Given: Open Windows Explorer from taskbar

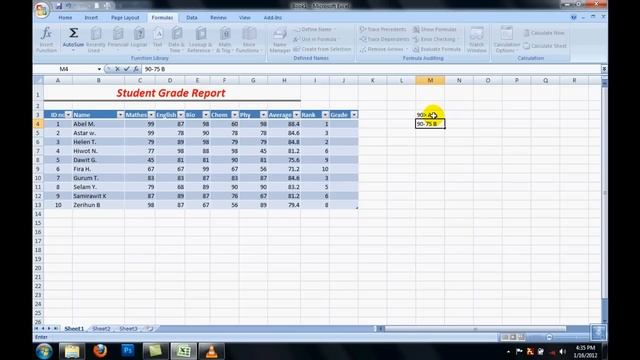Looking at the screenshot, I should 72,351.
